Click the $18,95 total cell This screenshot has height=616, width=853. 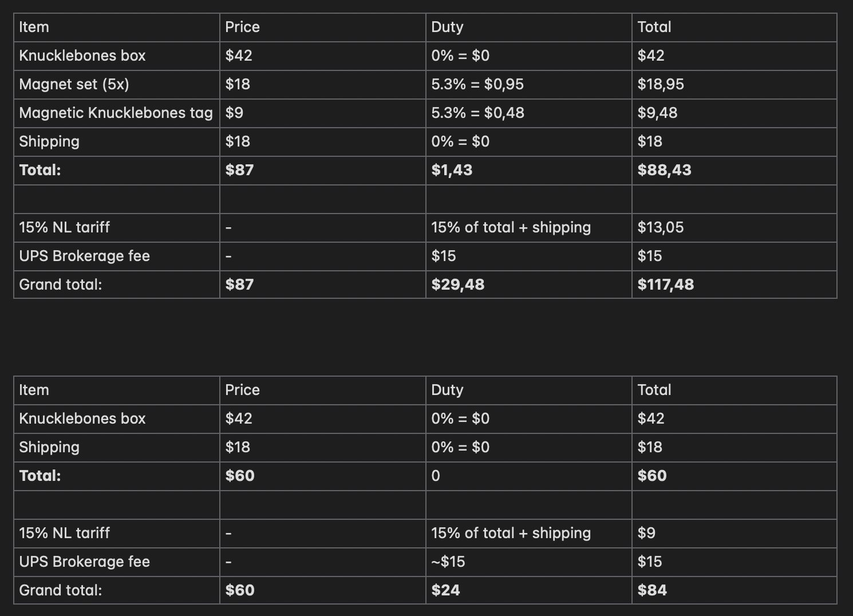pyautogui.click(x=661, y=84)
